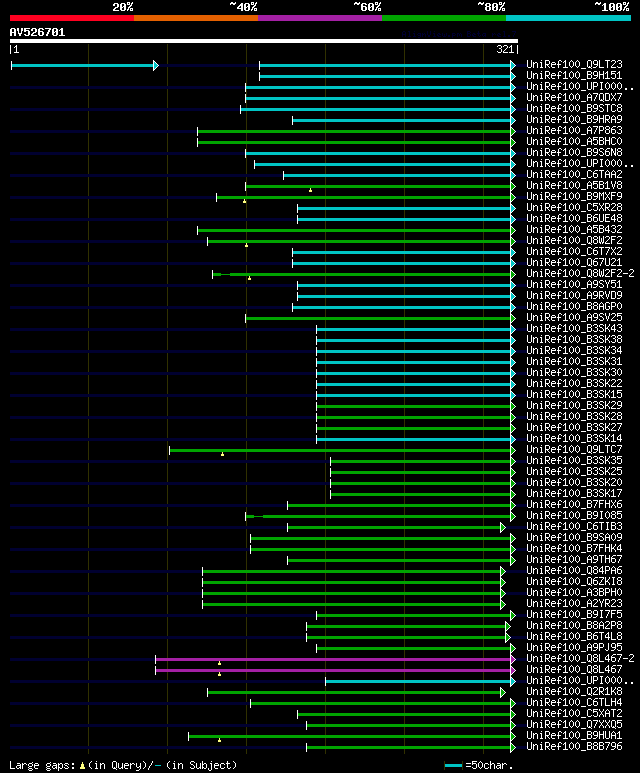Screen dimensions: 640x773
Task: Open the UniRef100_C6TIB3 label
Action: pos(574,526)
